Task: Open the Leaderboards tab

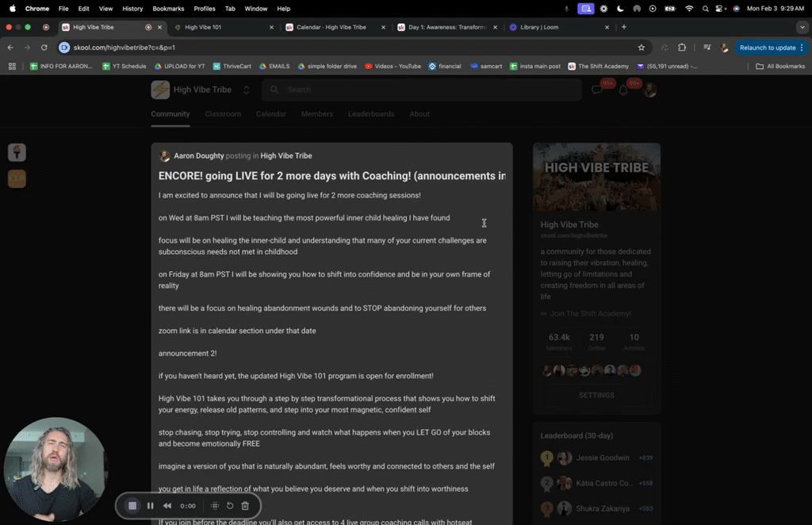Action: tap(371, 114)
